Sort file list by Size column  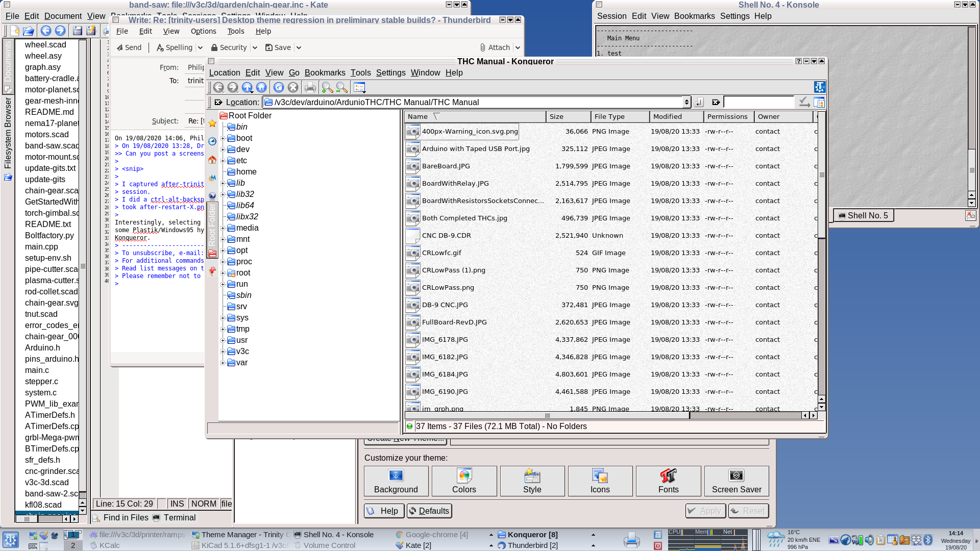568,116
